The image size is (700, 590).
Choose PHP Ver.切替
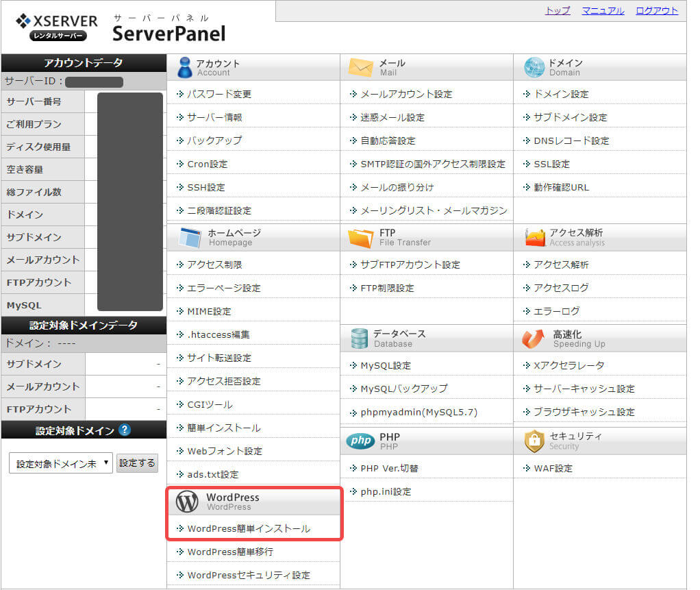(x=389, y=468)
